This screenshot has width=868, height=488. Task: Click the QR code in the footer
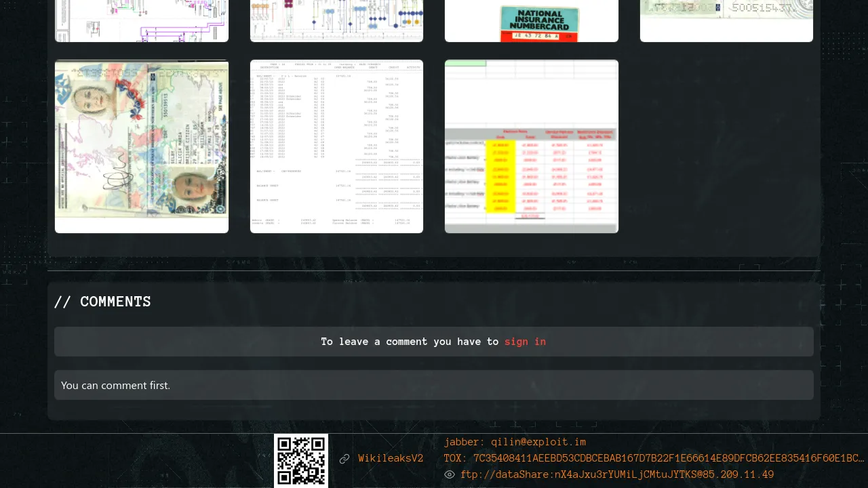coord(301,460)
